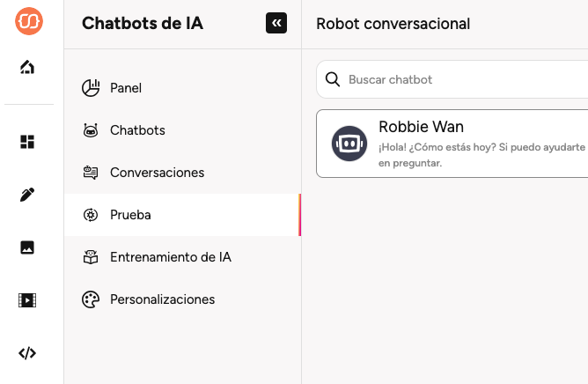Click the magnifying glass search icon
The height and width of the screenshot is (384, 588).
point(333,79)
